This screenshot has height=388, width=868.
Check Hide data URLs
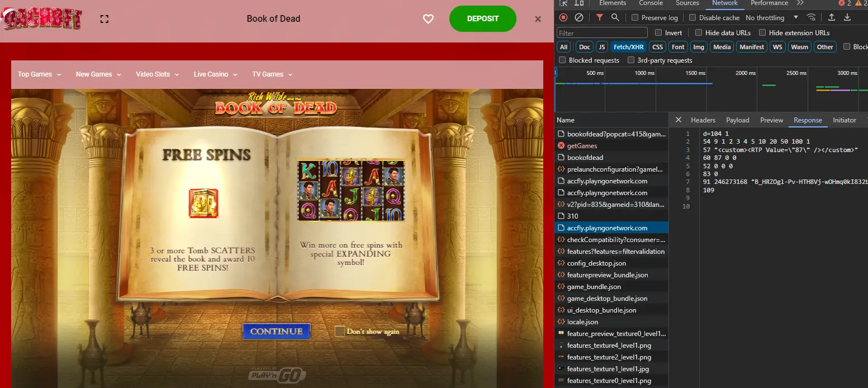coord(699,32)
